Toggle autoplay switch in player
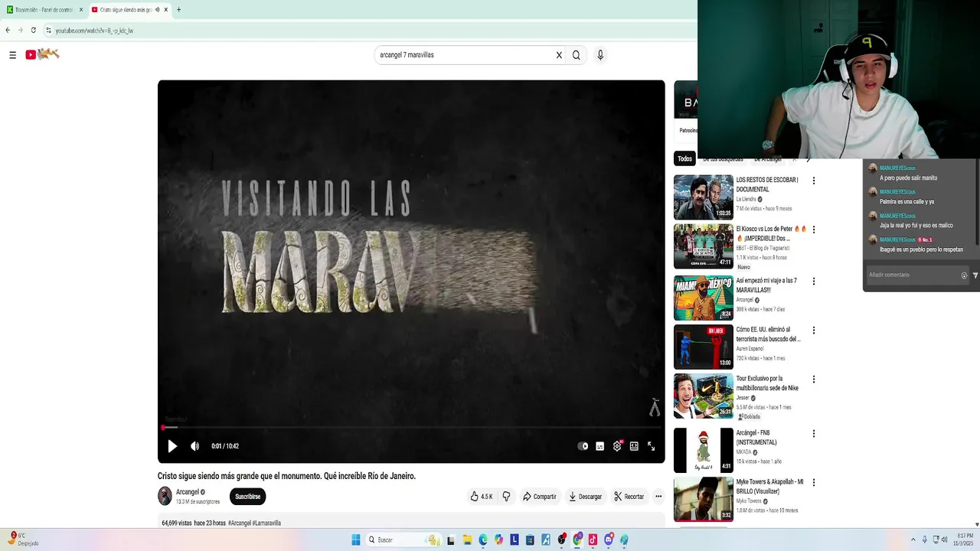Viewport: 980px width, 551px height. 583,446
